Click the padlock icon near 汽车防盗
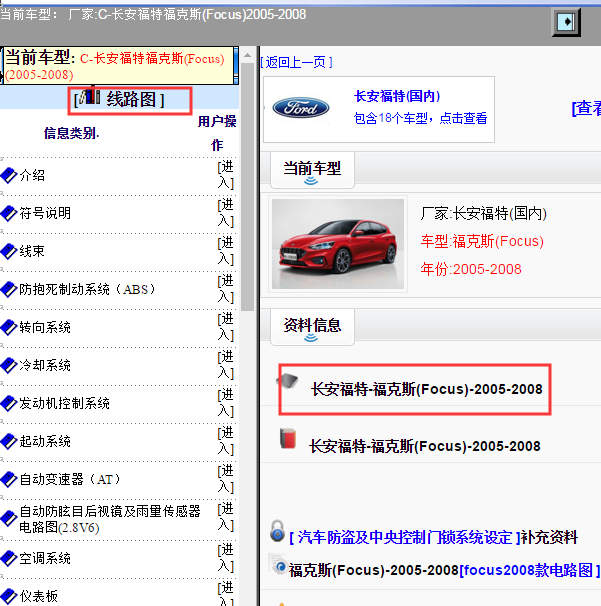 (277, 531)
